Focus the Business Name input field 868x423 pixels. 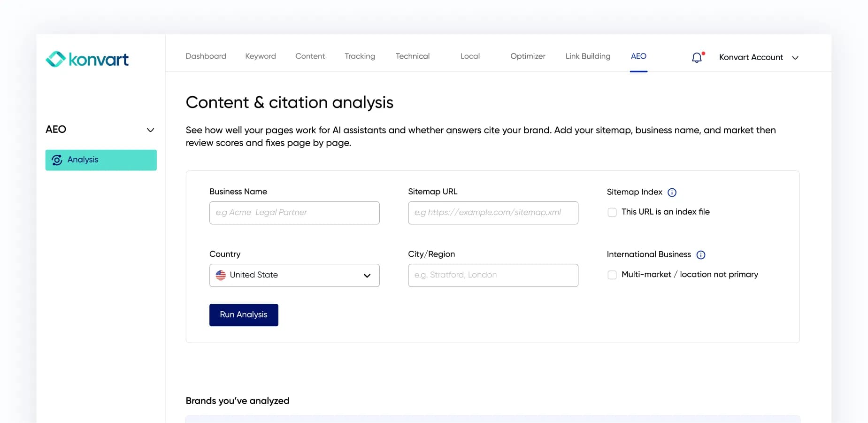click(x=294, y=213)
